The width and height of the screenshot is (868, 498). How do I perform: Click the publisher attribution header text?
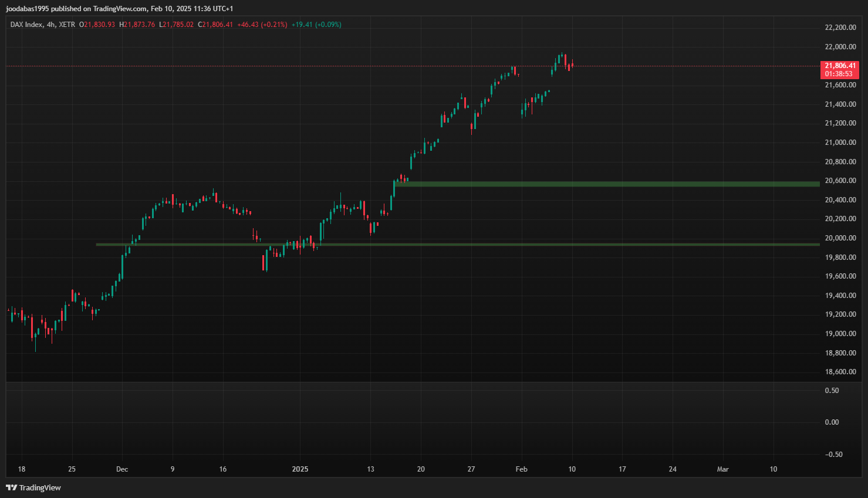tap(120, 9)
